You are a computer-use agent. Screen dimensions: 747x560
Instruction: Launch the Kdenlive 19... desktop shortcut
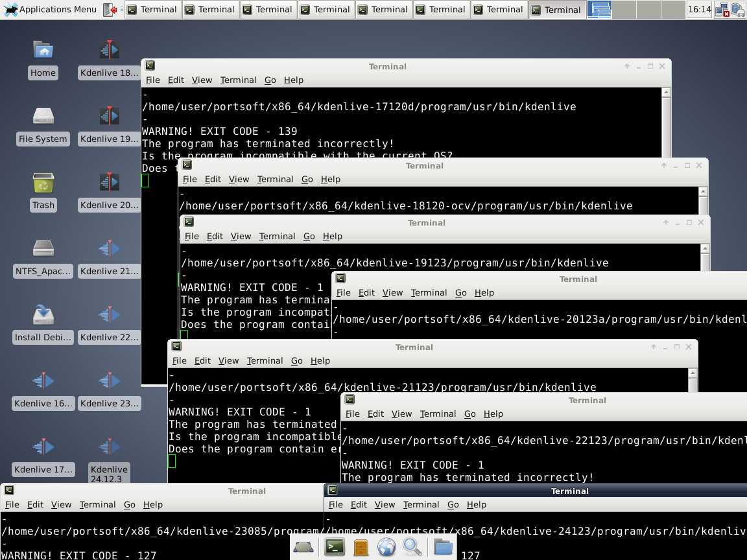click(109, 126)
